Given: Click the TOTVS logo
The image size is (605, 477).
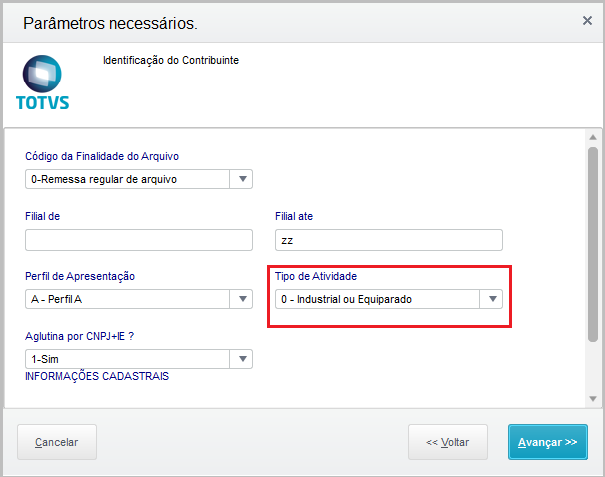Looking at the screenshot, I should (43, 82).
